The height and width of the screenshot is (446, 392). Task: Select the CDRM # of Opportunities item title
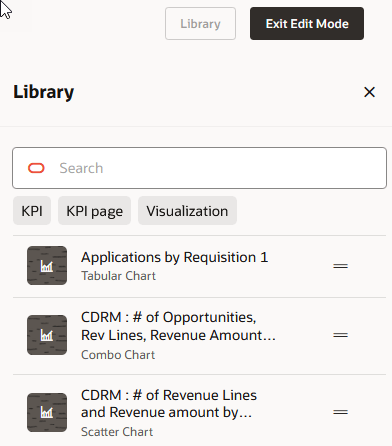178,326
